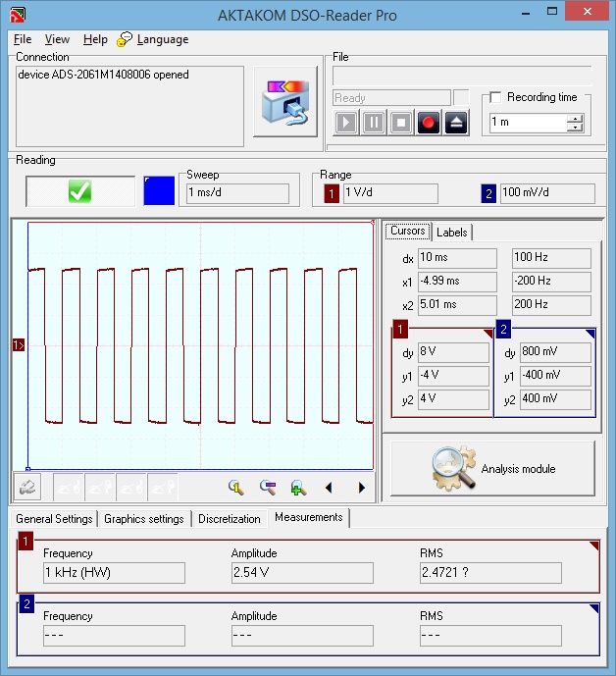Viewport: 616px width, 676px height.
Task: Enable the Recording time checkbox
Action: (495, 97)
